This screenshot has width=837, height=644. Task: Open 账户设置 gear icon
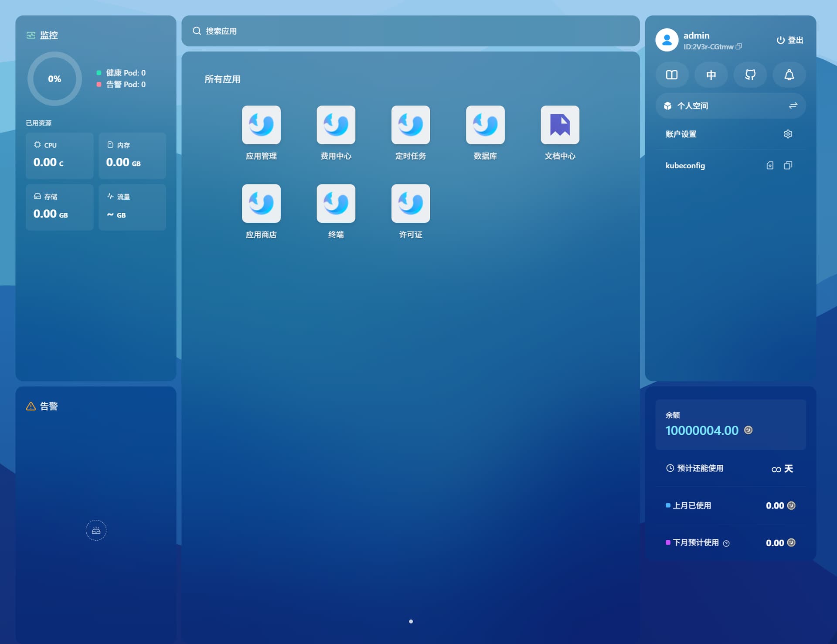[788, 134]
